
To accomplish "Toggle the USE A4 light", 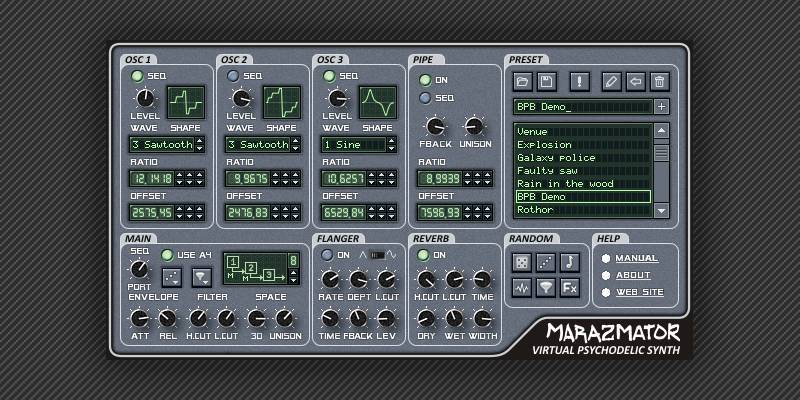I will click(x=167, y=255).
